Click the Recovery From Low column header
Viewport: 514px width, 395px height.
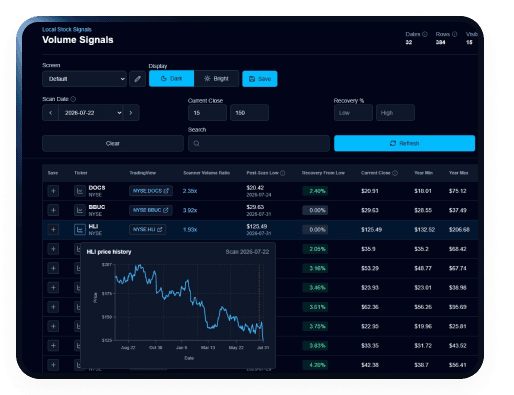click(x=323, y=173)
